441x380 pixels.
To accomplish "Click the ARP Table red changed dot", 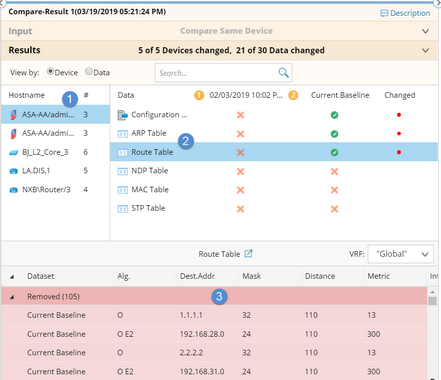I will [x=399, y=134].
